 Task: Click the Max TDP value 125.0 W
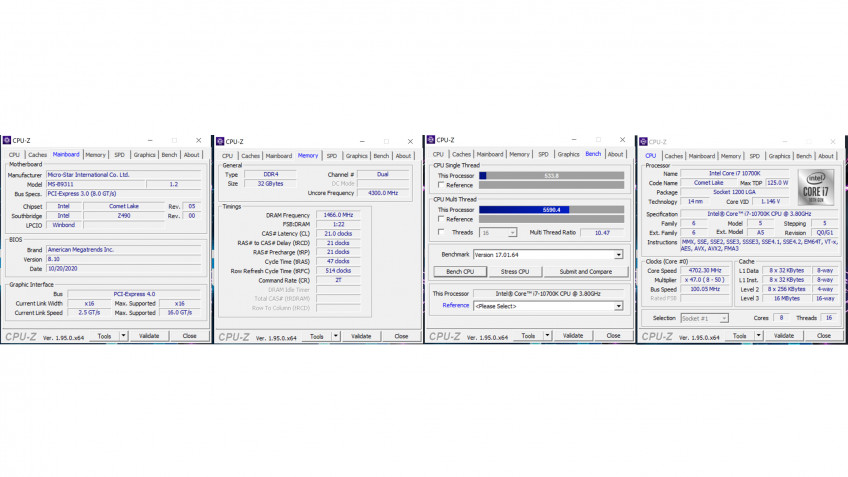pyautogui.click(x=777, y=183)
